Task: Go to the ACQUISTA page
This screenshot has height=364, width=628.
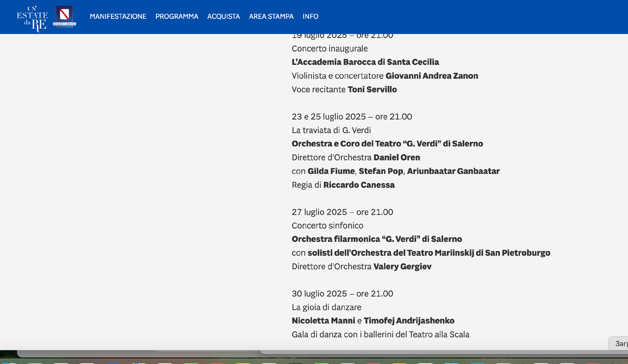Action: (x=223, y=17)
